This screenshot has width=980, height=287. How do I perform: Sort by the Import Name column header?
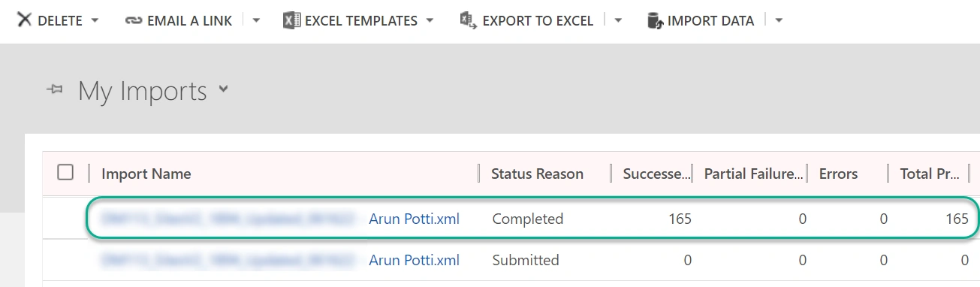point(146,174)
